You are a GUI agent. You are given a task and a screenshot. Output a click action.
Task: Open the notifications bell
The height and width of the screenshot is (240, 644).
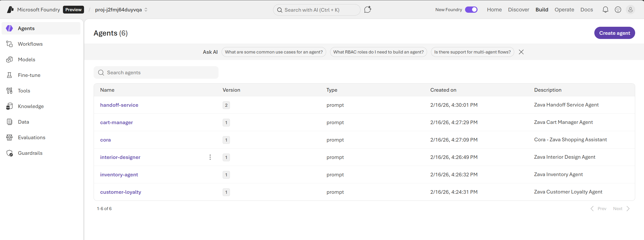(606, 10)
